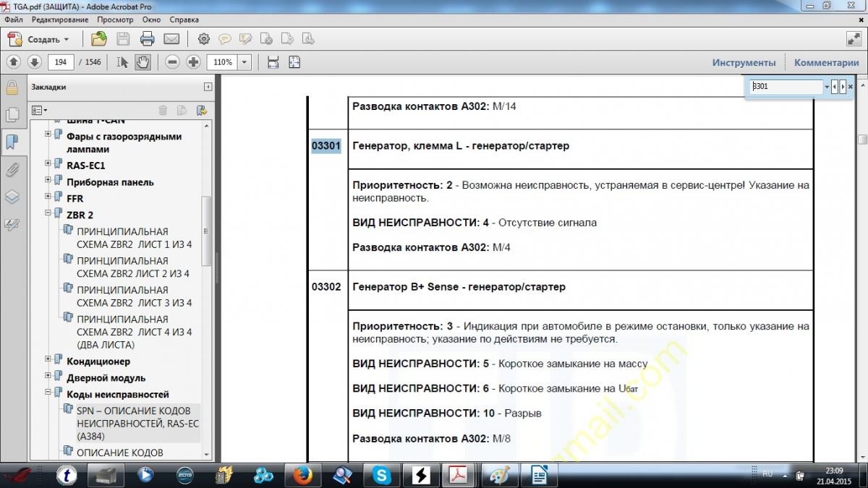Click the zoom out minus button
This screenshot has height=488, width=868.
[172, 62]
